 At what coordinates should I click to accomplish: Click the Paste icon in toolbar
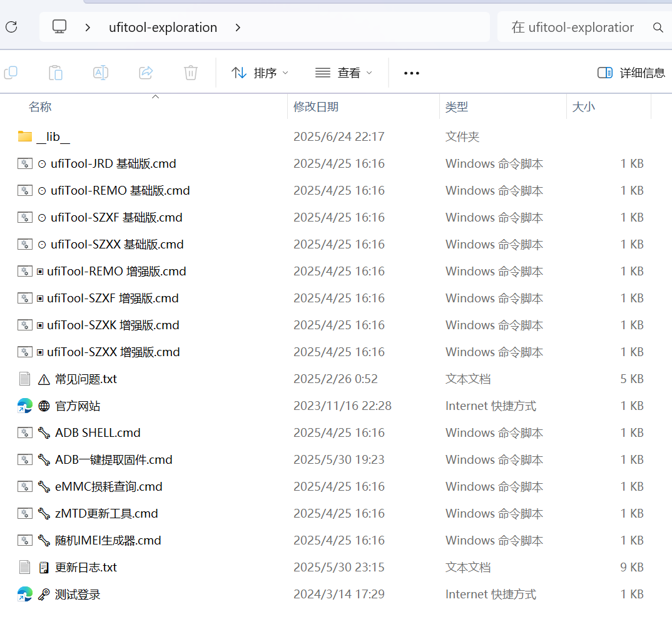tap(56, 73)
